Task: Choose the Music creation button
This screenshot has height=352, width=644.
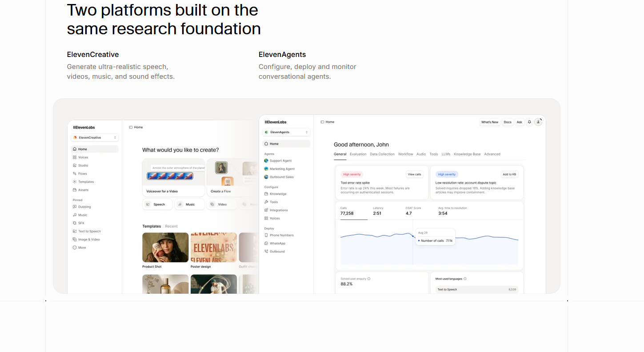Action: 190,204
